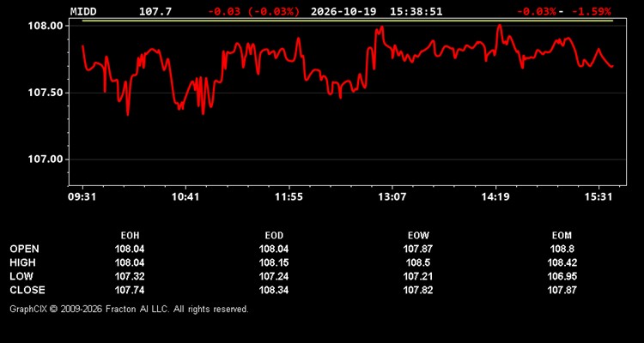644x343 pixels.
Task: Click the timestamp 15:38:51
Action: 416,11
